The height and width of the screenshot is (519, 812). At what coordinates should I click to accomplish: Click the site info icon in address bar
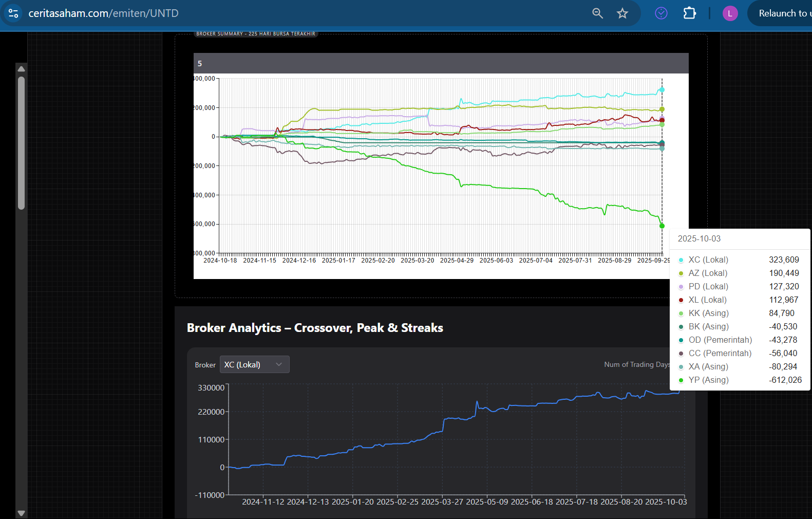click(x=13, y=13)
